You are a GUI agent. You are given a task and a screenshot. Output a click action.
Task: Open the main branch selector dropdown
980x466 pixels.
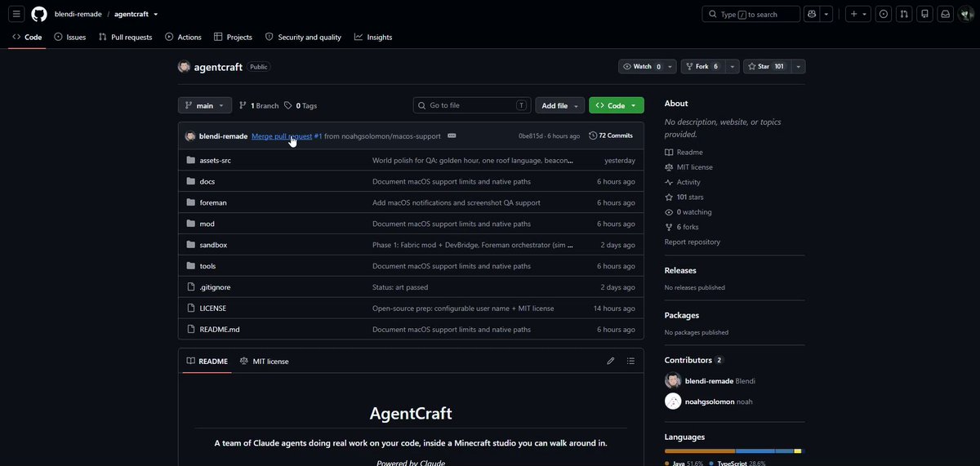(x=205, y=105)
